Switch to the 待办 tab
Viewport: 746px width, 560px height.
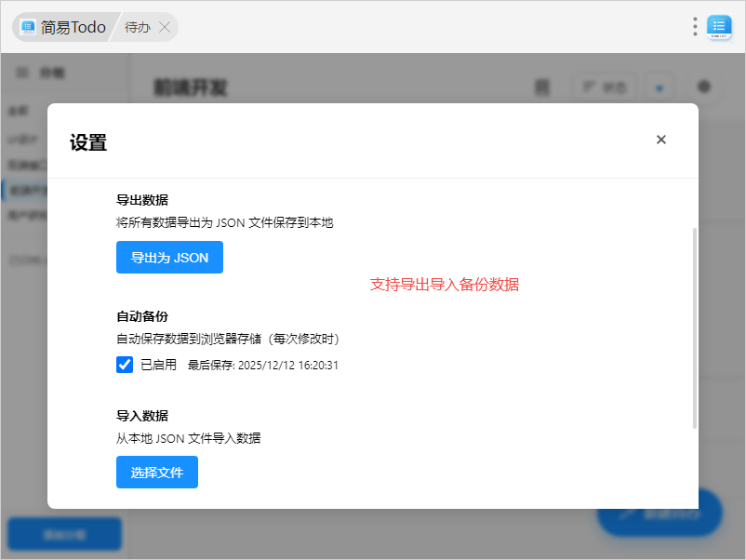[137, 27]
